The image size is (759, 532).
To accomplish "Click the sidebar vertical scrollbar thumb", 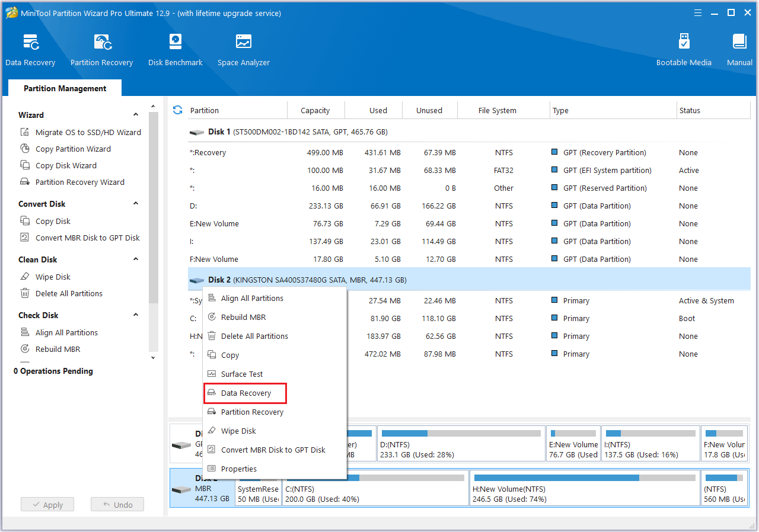I will click(x=153, y=207).
